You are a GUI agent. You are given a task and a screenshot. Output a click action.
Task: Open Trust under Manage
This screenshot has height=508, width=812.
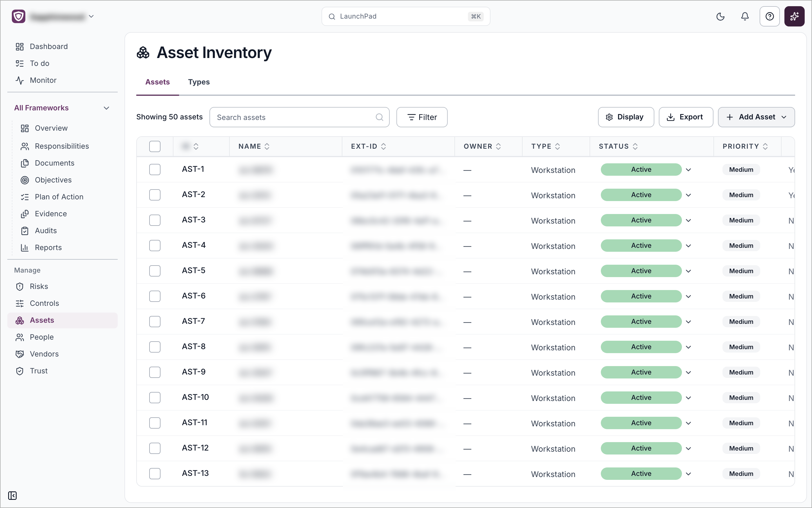[x=63, y=371]
